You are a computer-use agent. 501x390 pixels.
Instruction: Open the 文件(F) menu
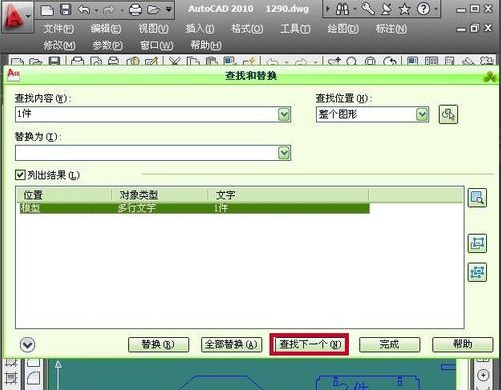pyautogui.click(x=58, y=29)
